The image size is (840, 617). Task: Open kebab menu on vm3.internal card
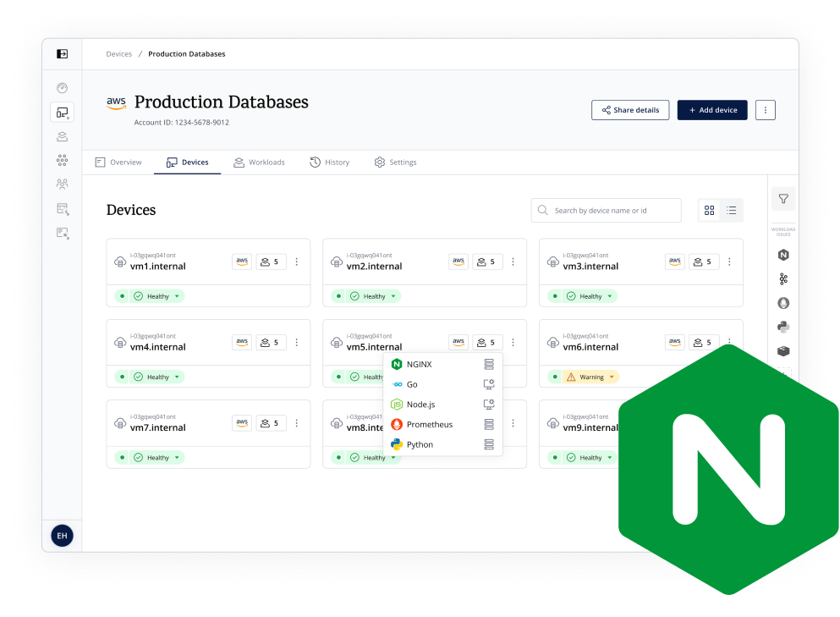point(730,262)
